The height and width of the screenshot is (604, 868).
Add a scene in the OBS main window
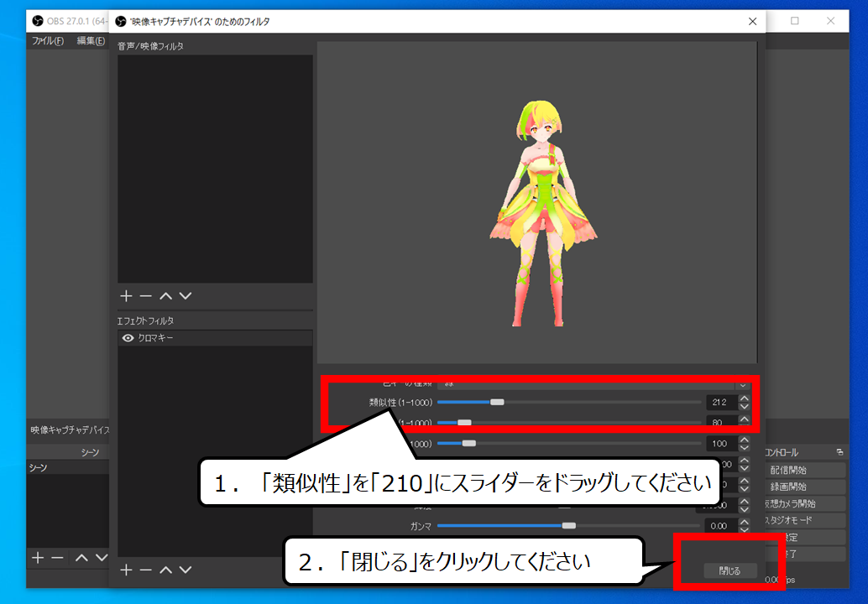pos(38,558)
